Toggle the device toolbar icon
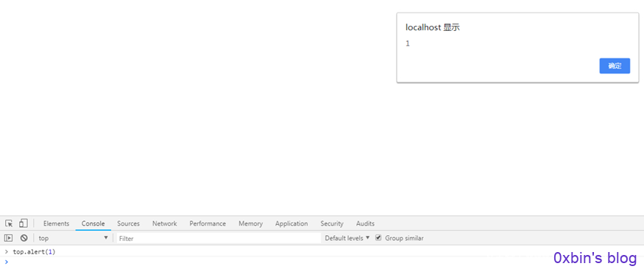This screenshot has width=644, height=269. click(x=23, y=223)
